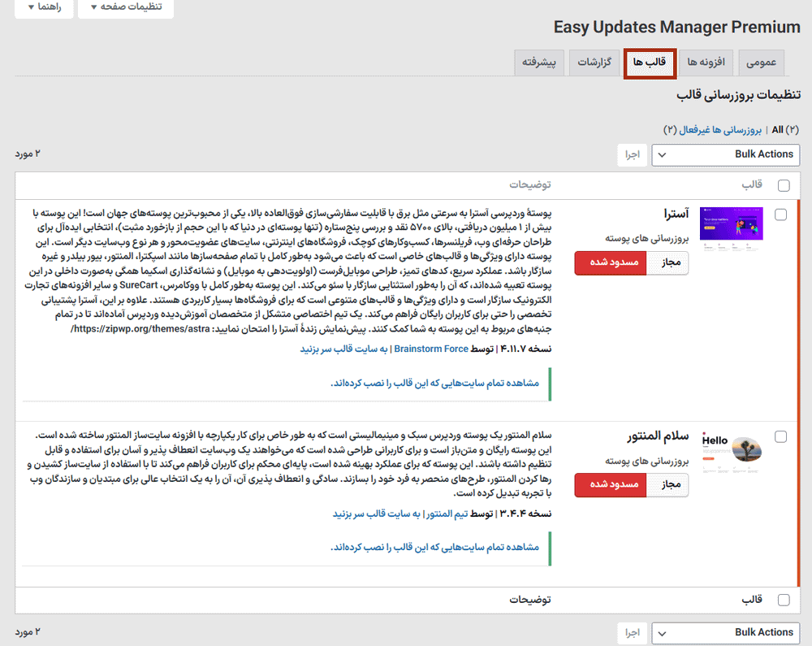Click بروزرسانی های پوسته label under سلام المنتور
The width and height of the screenshot is (812, 646).
click(647, 461)
